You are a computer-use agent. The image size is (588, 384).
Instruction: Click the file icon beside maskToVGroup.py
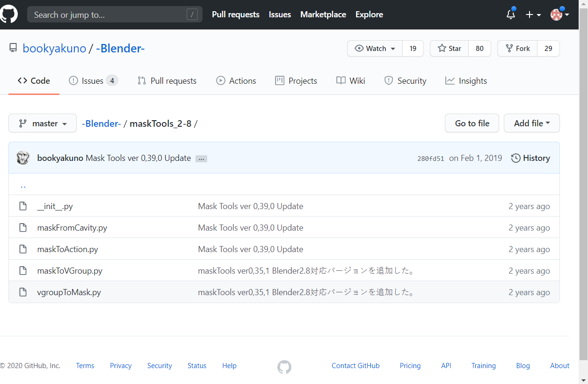pos(22,271)
